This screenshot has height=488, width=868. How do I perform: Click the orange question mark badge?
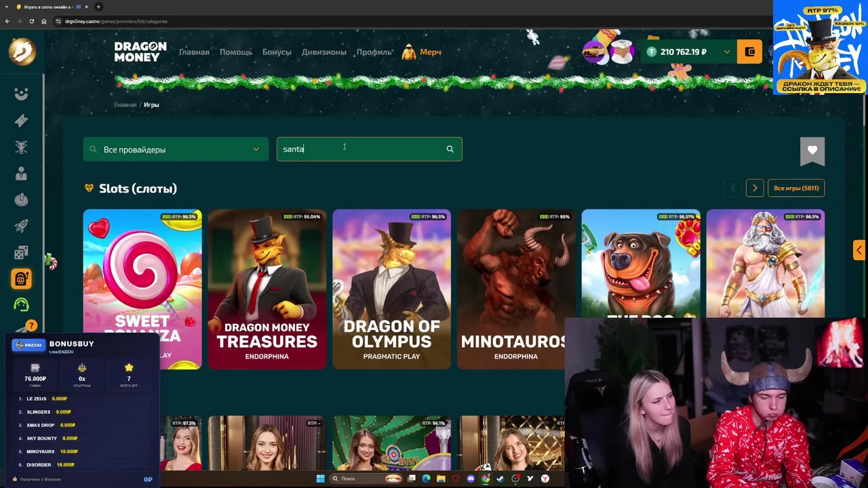[x=31, y=326]
